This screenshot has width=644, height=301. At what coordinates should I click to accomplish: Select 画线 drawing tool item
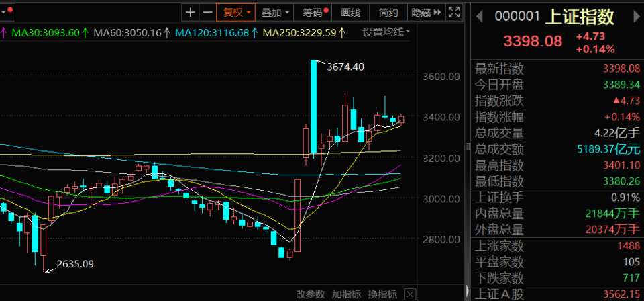[351, 12]
